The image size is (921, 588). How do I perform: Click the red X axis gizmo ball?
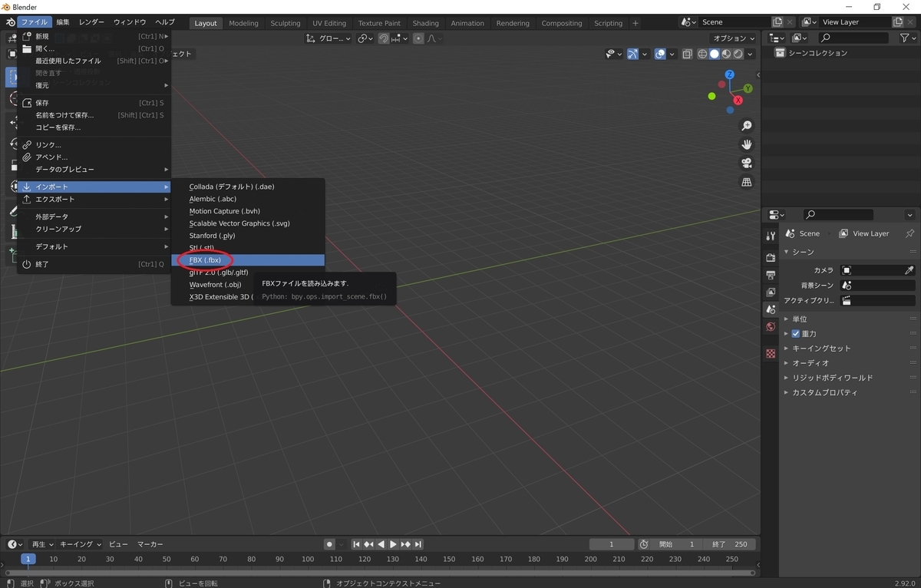coord(738,101)
